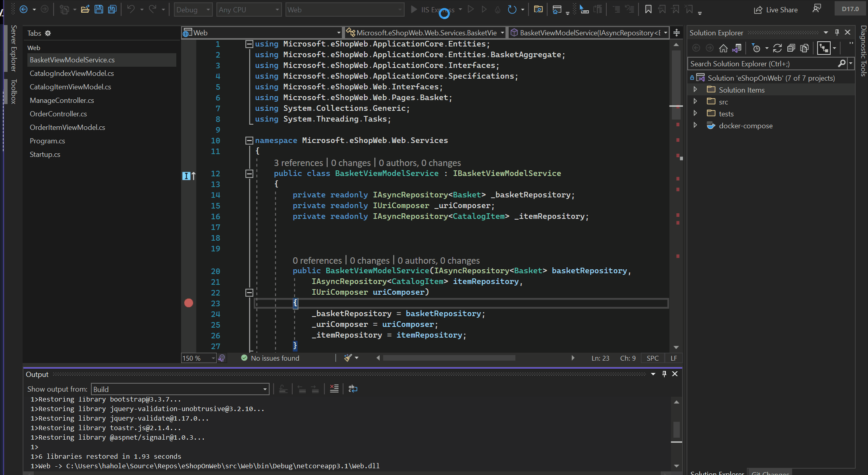Toggle word wrap in Output window
Image resolution: width=868 pixels, height=475 pixels.
coord(353,389)
